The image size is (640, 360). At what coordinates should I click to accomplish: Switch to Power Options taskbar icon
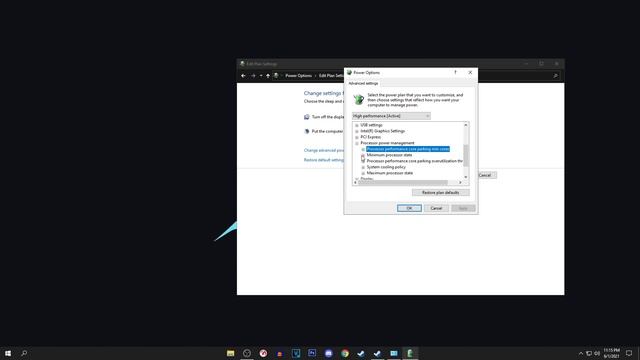coord(410,353)
